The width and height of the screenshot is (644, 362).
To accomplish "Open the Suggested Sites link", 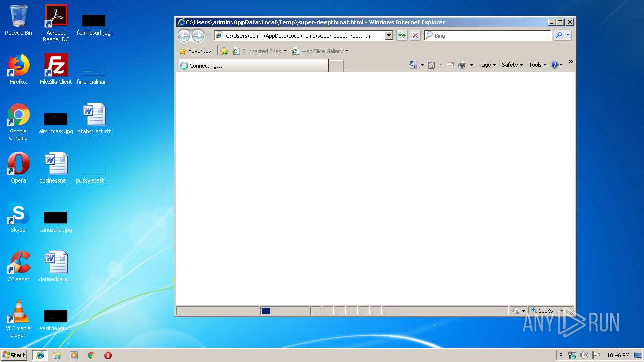I will [260, 51].
